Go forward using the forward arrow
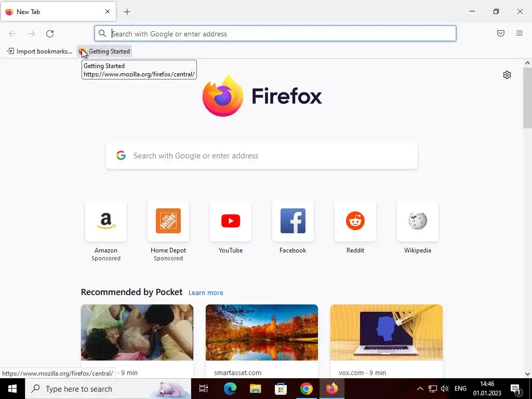 (31, 34)
